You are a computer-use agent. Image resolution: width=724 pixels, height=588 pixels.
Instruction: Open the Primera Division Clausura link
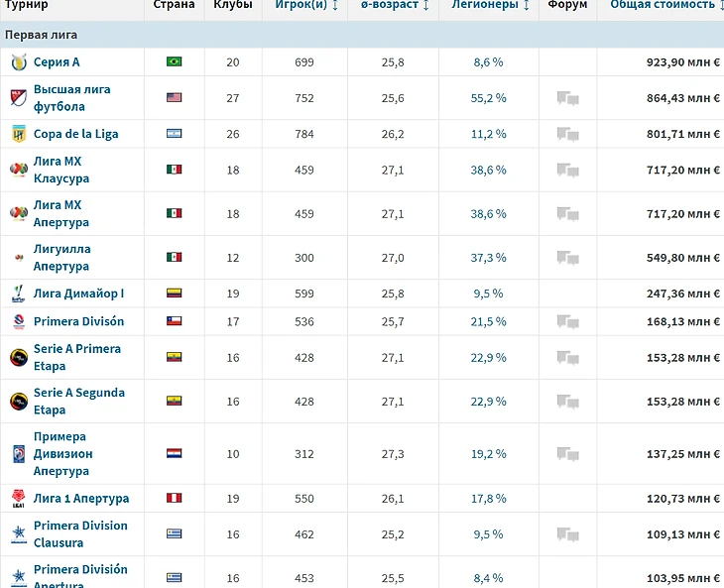coord(80,534)
